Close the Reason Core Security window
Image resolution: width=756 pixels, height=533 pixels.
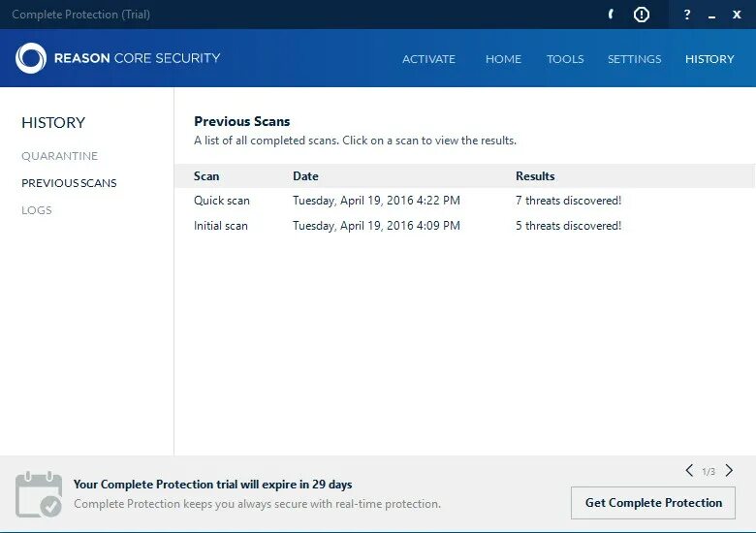(737, 15)
